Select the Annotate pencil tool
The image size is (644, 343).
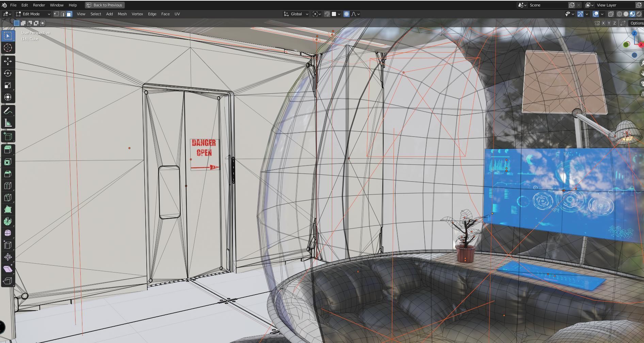[x=8, y=111]
